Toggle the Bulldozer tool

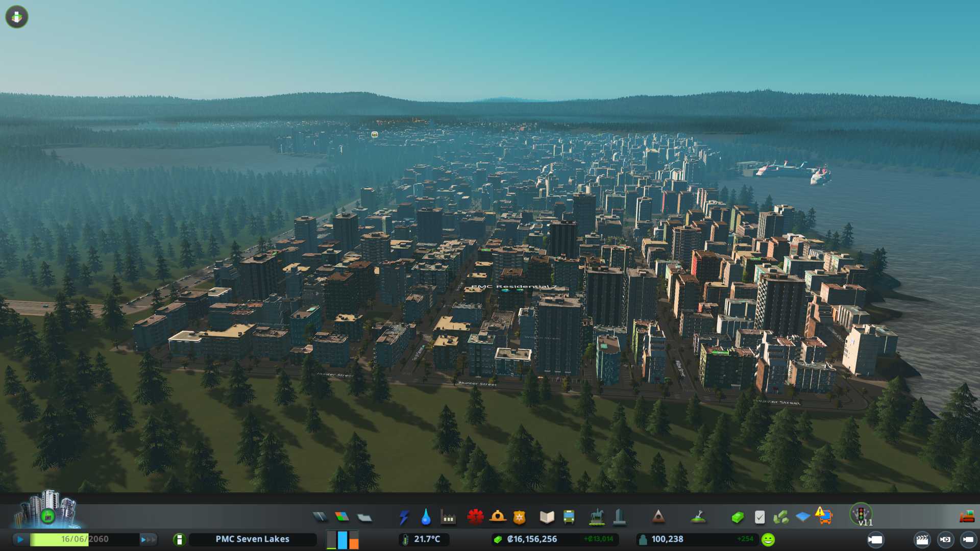[966, 517]
